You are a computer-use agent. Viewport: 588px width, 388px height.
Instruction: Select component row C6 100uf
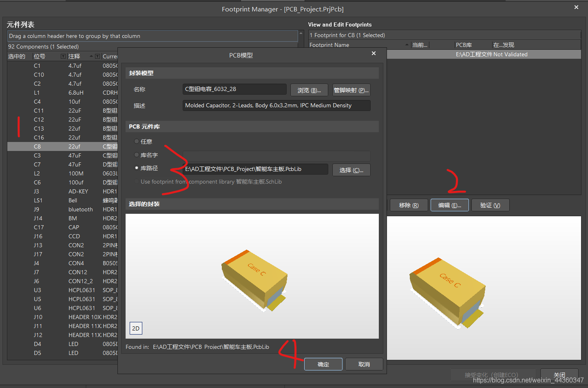pos(62,182)
